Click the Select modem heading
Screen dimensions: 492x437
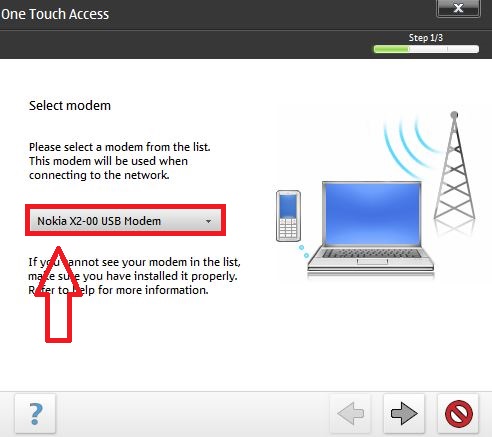pyautogui.click(x=70, y=105)
